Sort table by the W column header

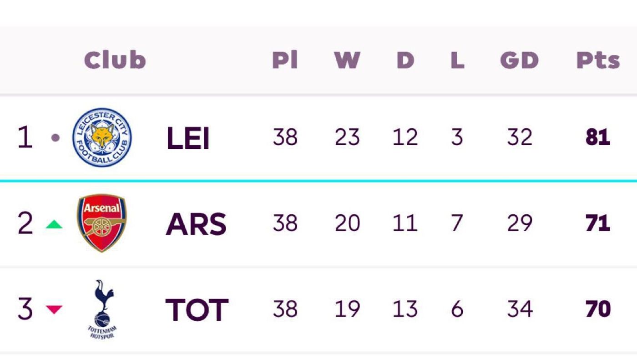click(347, 60)
